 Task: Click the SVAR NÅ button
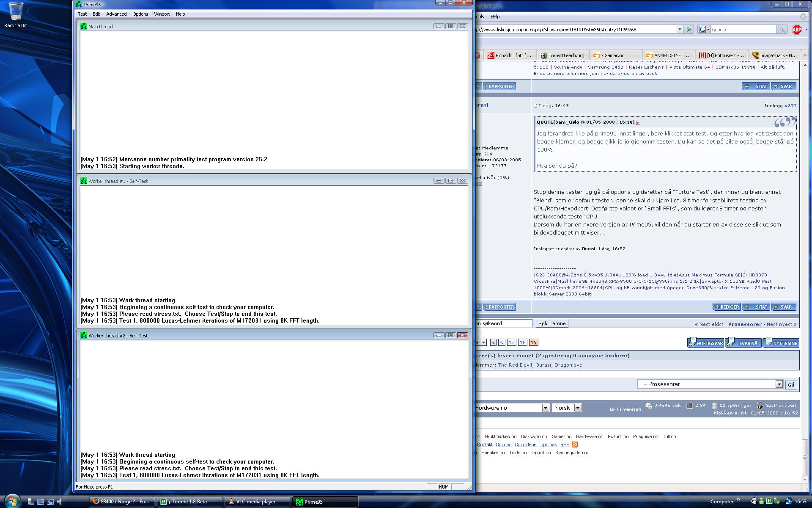pyautogui.click(x=743, y=343)
